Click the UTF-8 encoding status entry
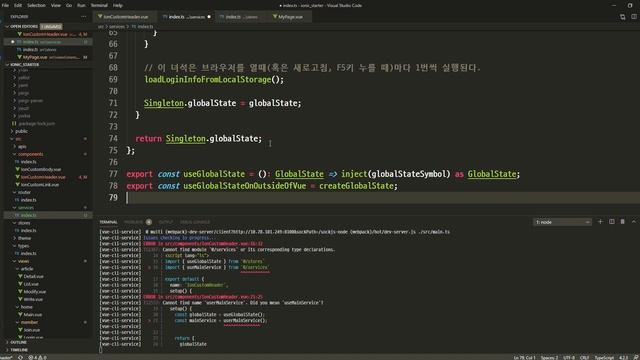The width and height of the screenshot is (640, 360). click(569, 357)
